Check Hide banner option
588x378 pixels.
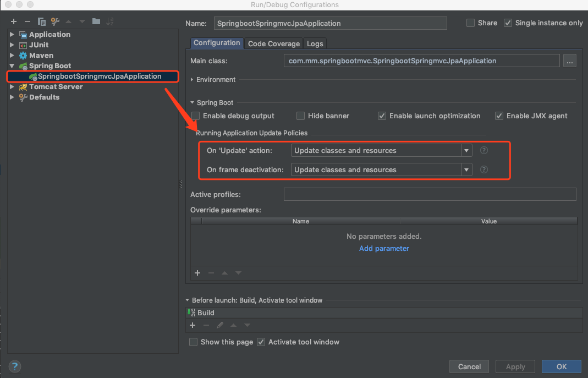pos(300,116)
